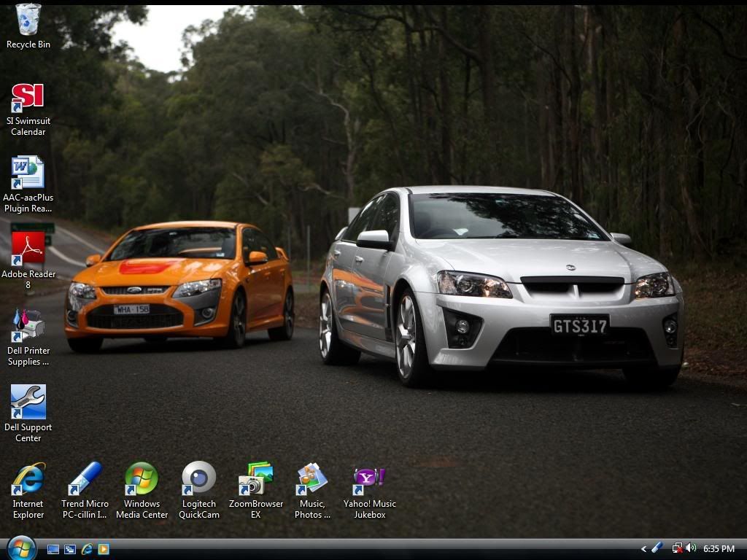Open Windows Media Center shortcut
The width and height of the screenshot is (747, 560).
142,479
